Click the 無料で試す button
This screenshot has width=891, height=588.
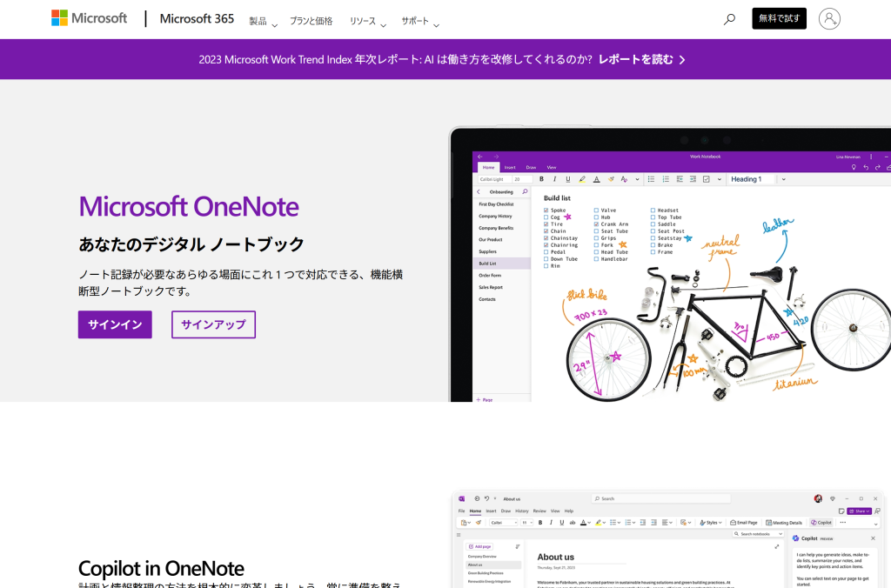coord(779,19)
